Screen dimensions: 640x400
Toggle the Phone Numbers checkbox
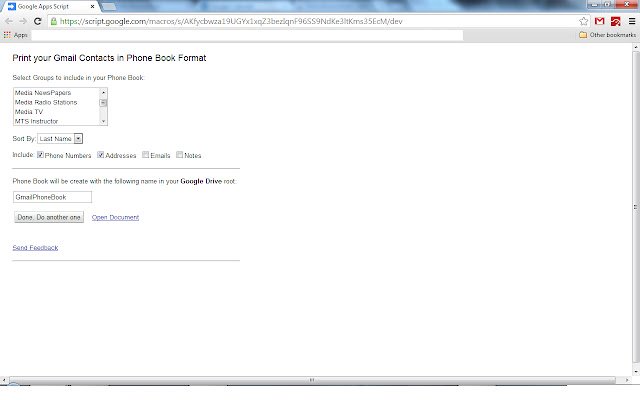pos(40,155)
